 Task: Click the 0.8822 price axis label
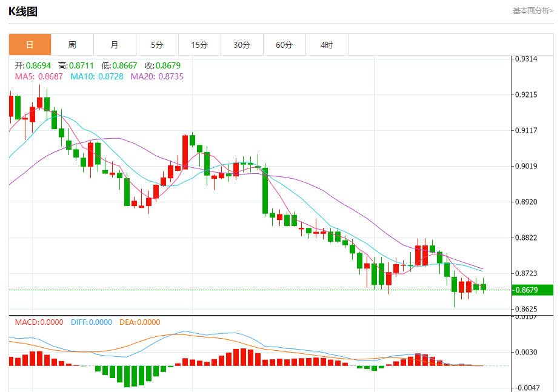tap(526, 238)
